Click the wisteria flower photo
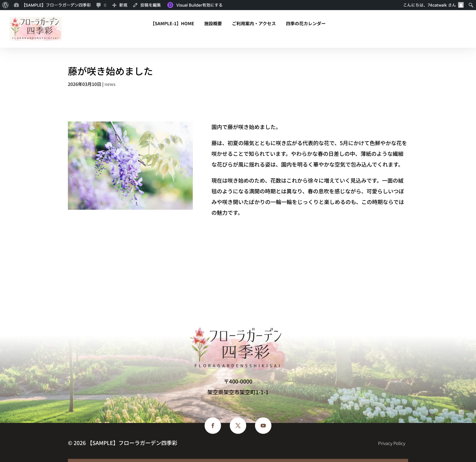This screenshot has height=462, width=476. tap(130, 165)
